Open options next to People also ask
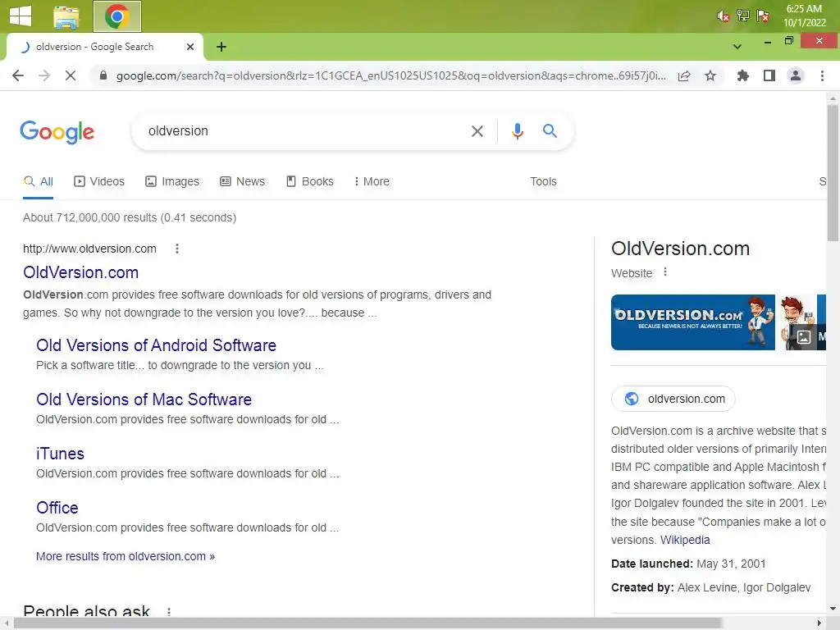Screen dimensions: 840x630 pyautogui.click(x=169, y=612)
